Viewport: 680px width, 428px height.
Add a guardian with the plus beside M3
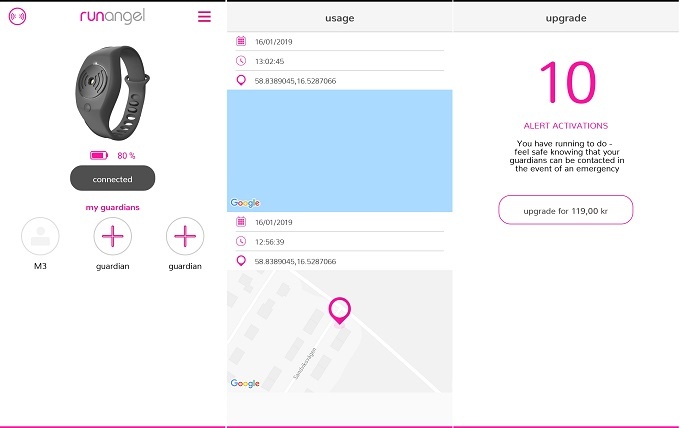click(x=112, y=236)
